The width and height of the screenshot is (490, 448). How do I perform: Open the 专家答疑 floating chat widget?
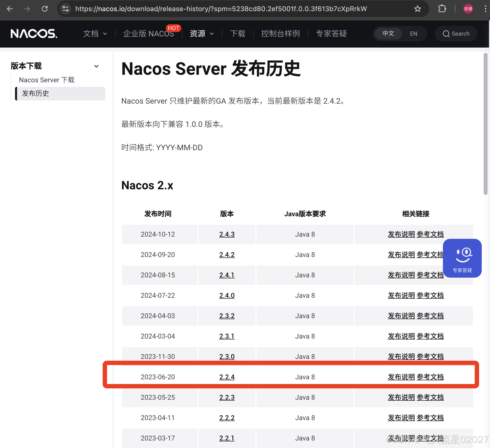tap(462, 258)
